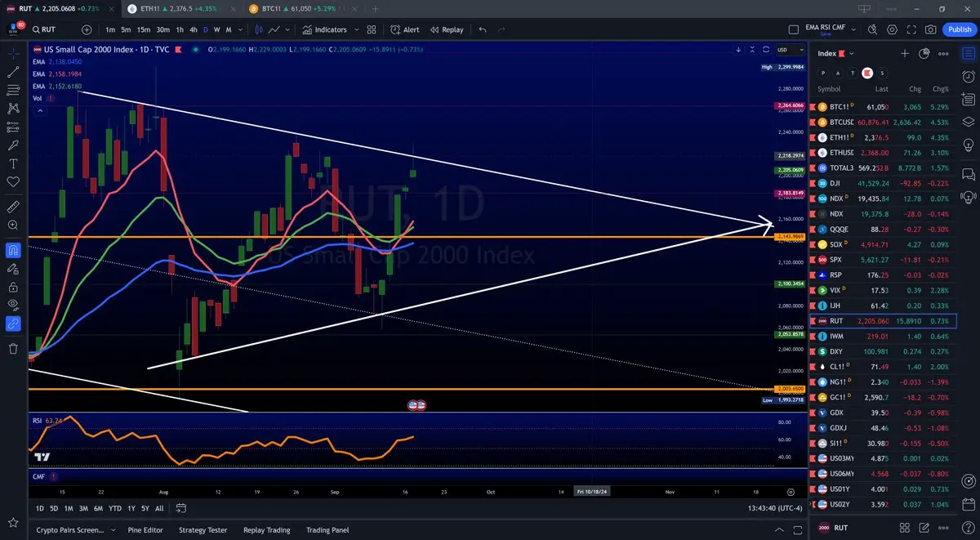Open a new tab with plus
Viewport: 980px width, 540px height.
[x=376, y=8]
